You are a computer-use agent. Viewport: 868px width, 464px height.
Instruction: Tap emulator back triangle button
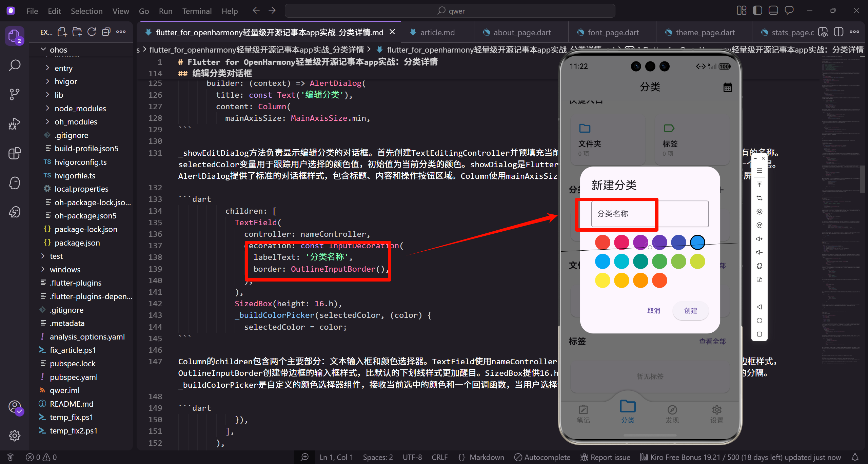coord(759,307)
